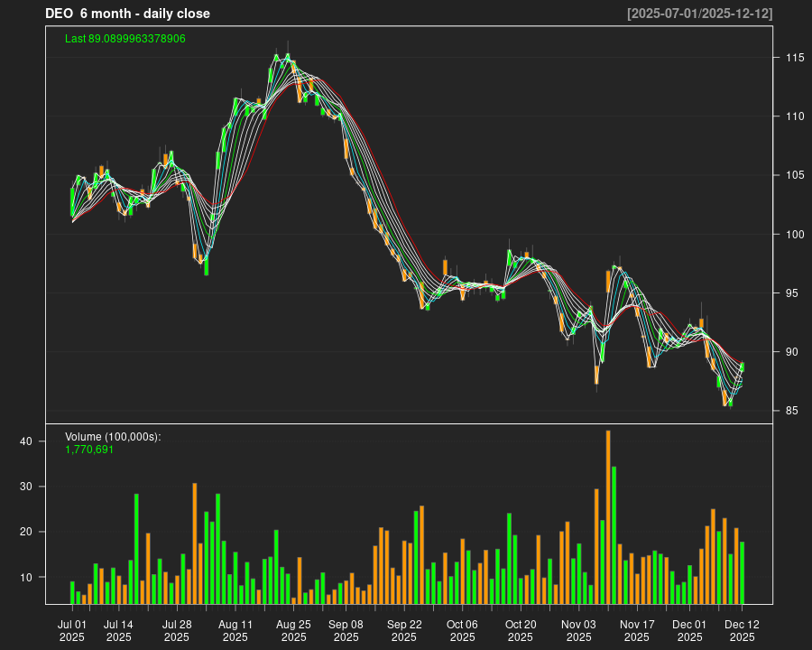Click the Volume (100,000s) panel label
This screenshot has width=812, height=650.
113,437
